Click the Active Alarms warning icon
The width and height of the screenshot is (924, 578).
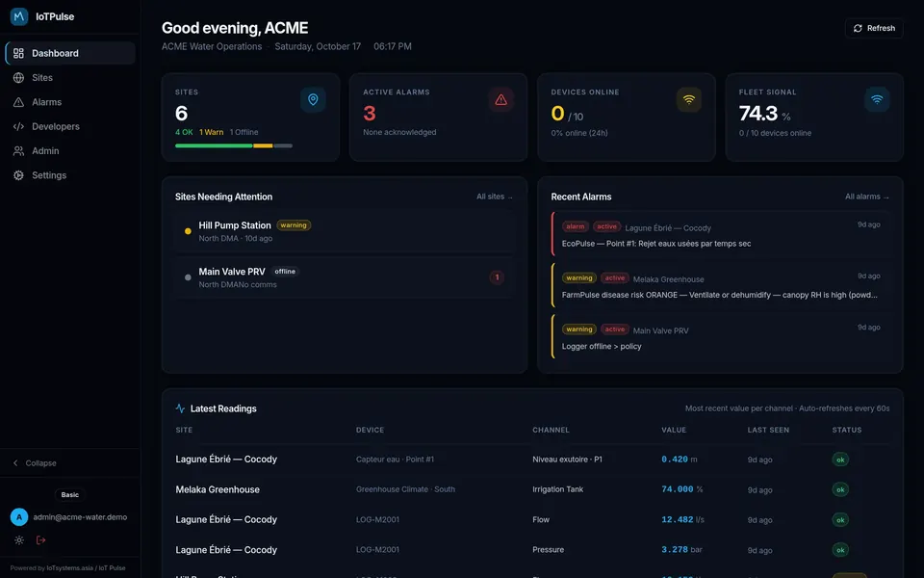[x=500, y=99]
